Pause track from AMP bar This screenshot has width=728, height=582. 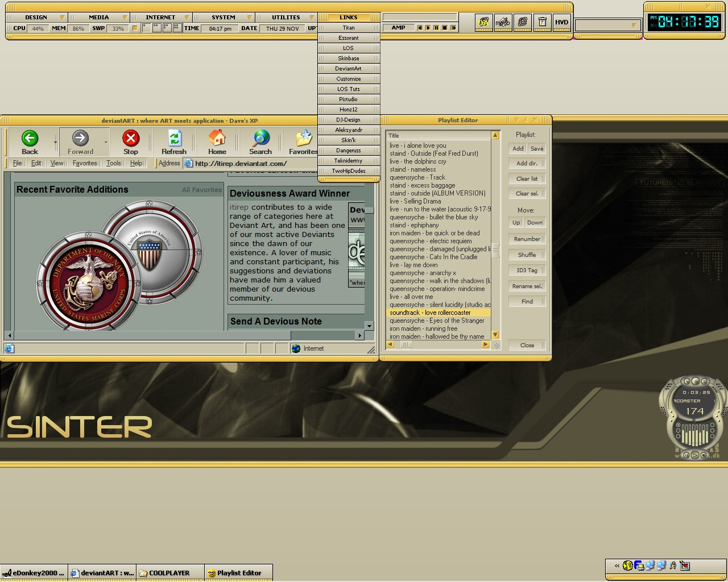pyautogui.click(x=436, y=28)
